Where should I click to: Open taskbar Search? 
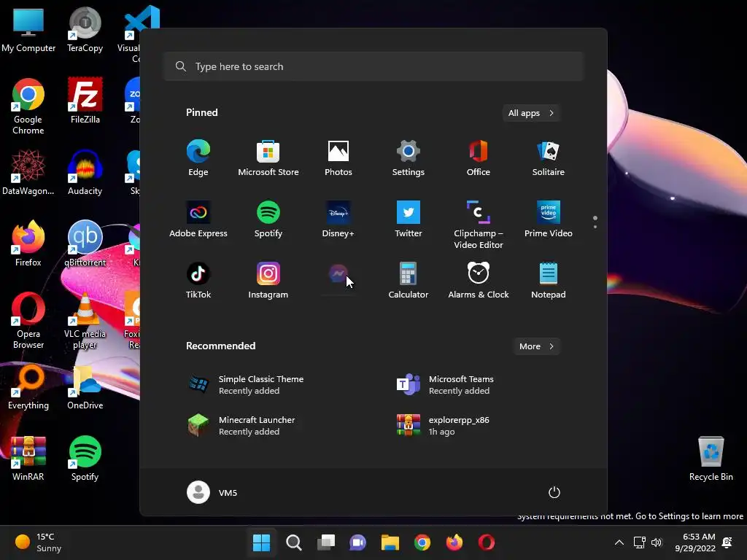click(293, 542)
